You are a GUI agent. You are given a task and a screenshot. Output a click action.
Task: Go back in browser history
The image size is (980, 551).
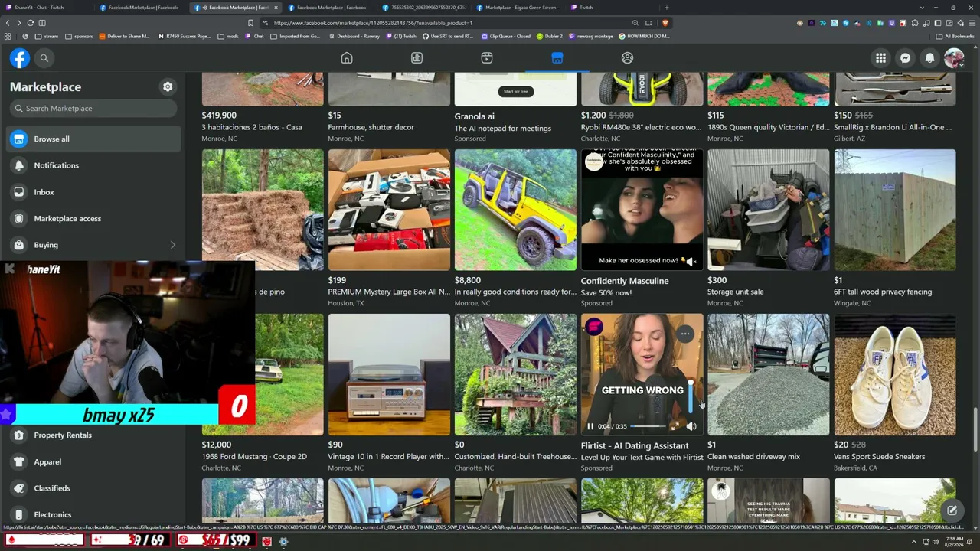8,23
